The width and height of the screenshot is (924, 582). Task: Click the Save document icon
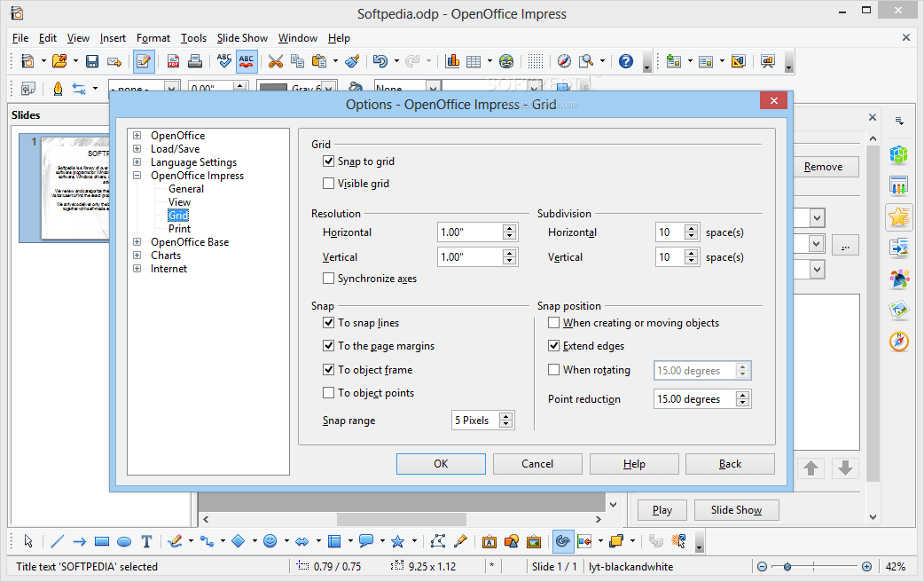(92, 61)
